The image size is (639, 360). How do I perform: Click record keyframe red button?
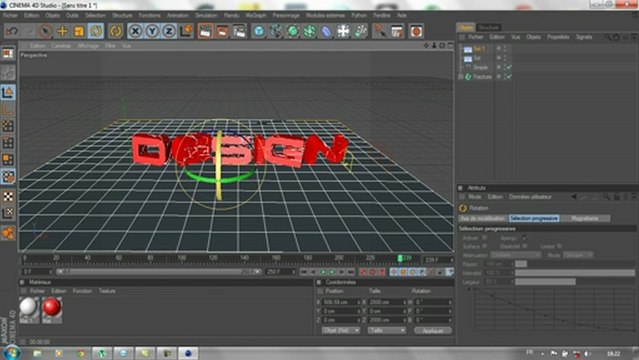click(364, 272)
